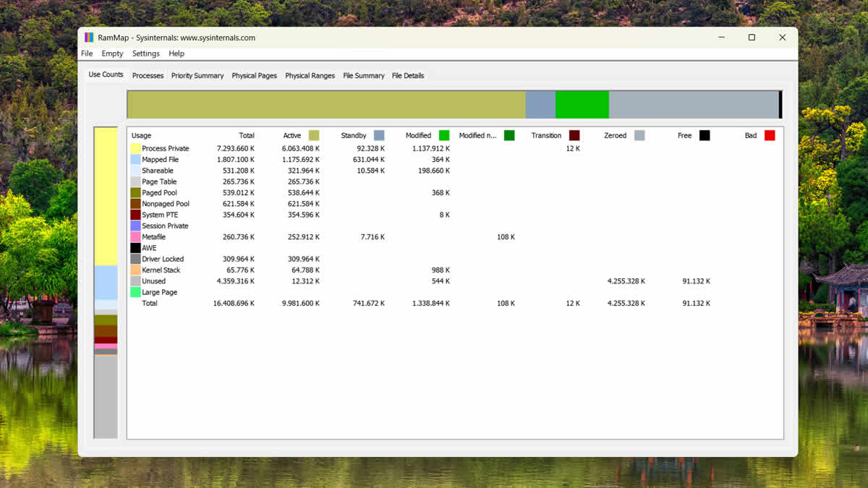The width and height of the screenshot is (868, 488).
Task: Click the yellow section of vertical usage bar
Action: point(106,196)
